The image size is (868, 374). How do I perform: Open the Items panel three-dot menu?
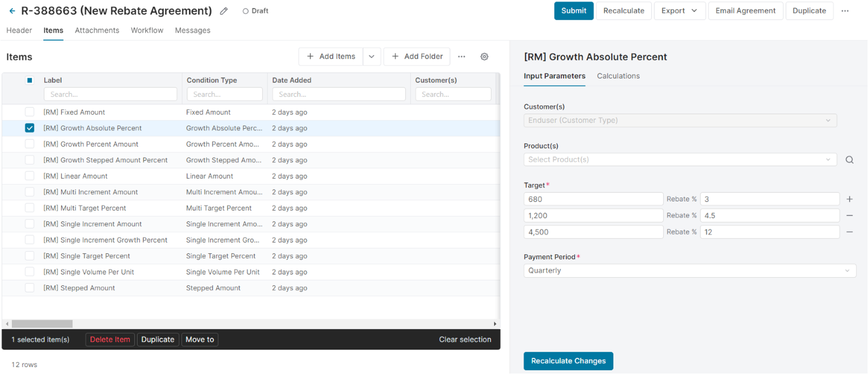461,56
